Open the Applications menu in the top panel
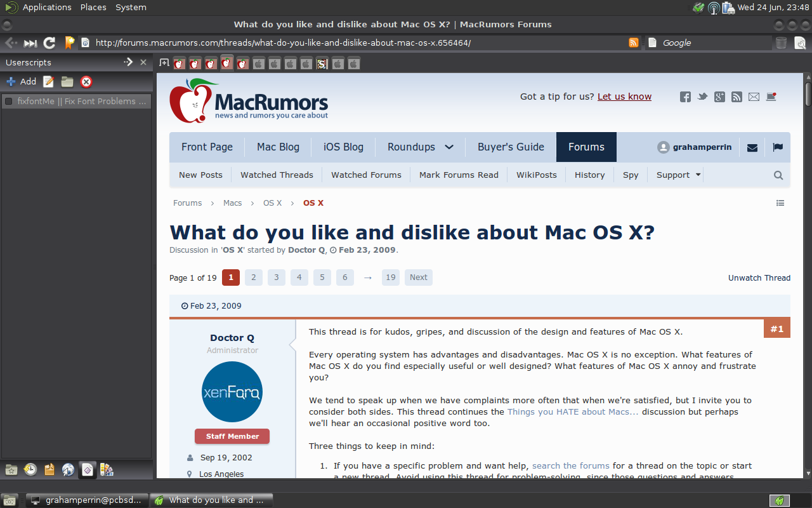 (47, 8)
